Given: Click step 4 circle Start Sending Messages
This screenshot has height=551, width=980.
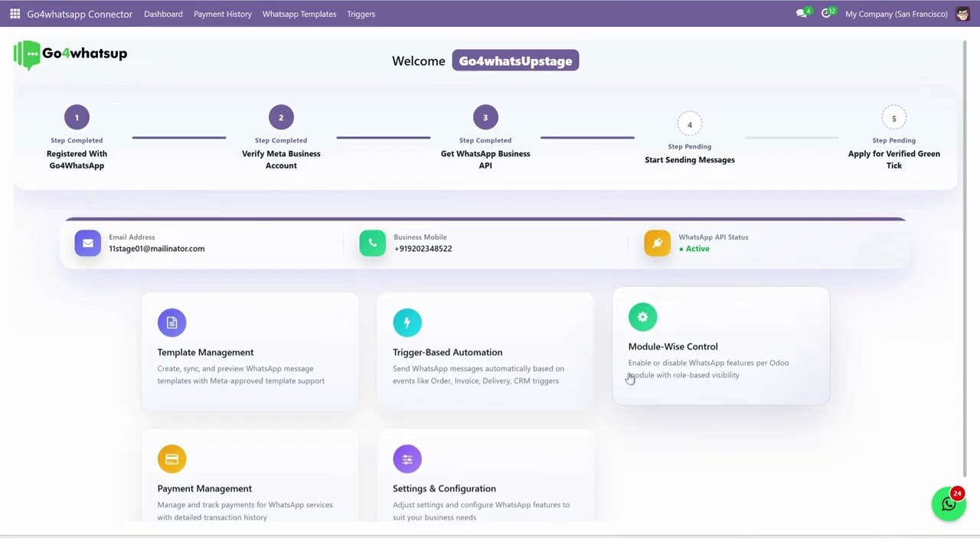Looking at the screenshot, I should (690, 125).
